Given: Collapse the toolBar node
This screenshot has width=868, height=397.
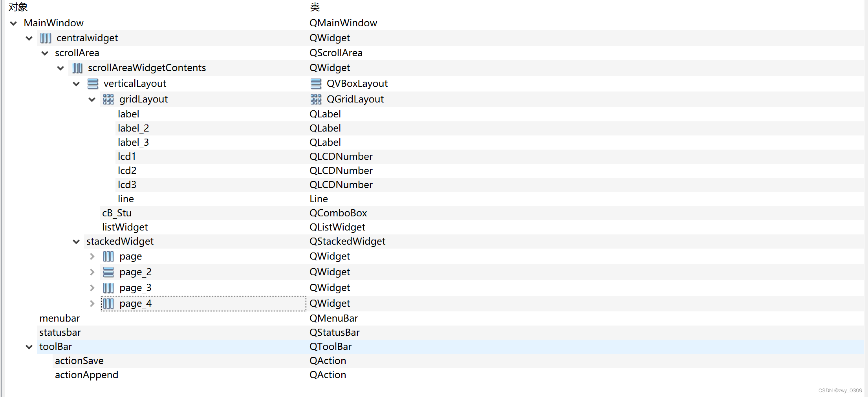Looking at the screenshot, I should click(29, 347).
